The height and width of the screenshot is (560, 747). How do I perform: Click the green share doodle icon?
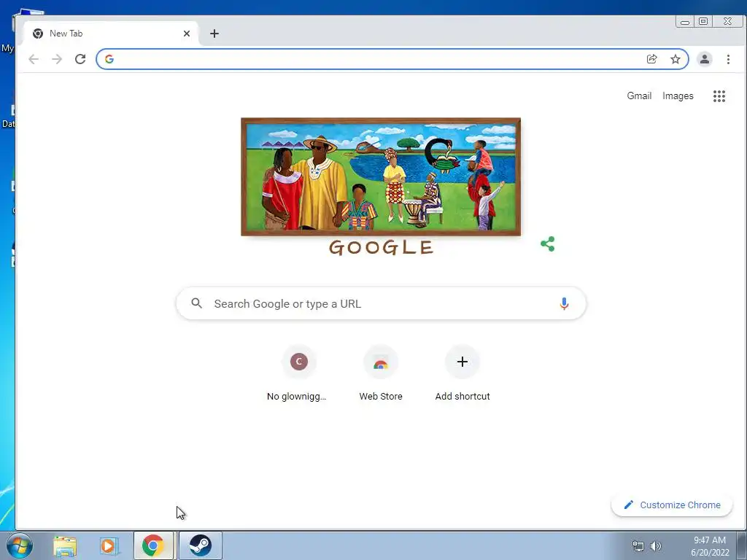pyautogui.click(x=547, y=244)
